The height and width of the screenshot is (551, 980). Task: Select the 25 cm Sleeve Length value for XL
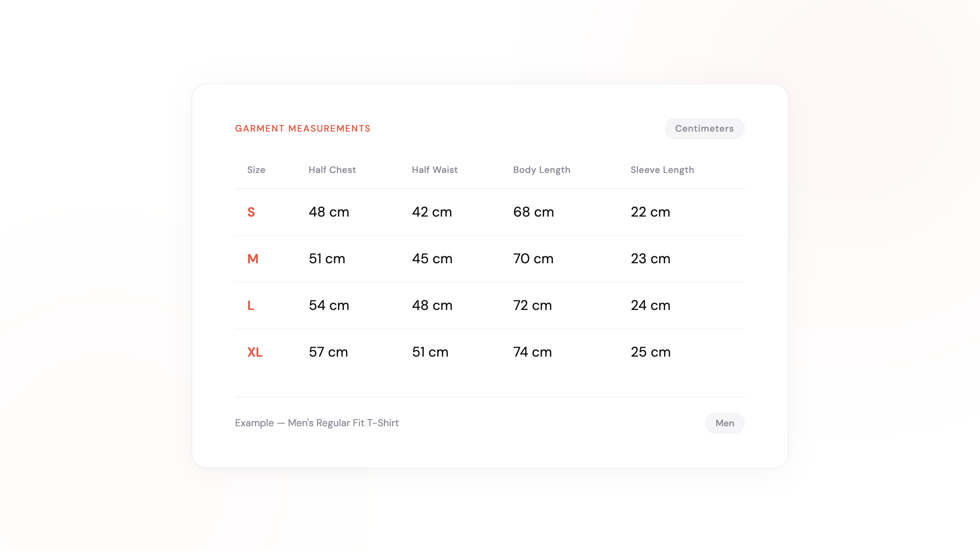(x=651, y=352)
